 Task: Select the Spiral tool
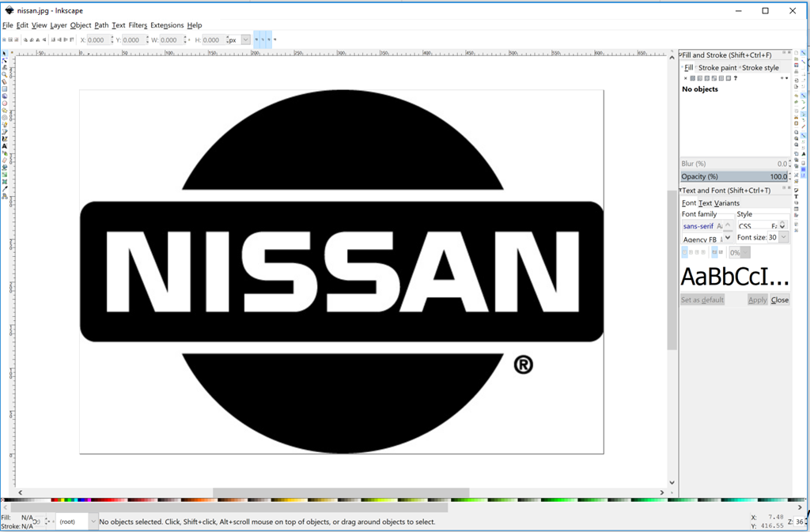click(4, 118)
